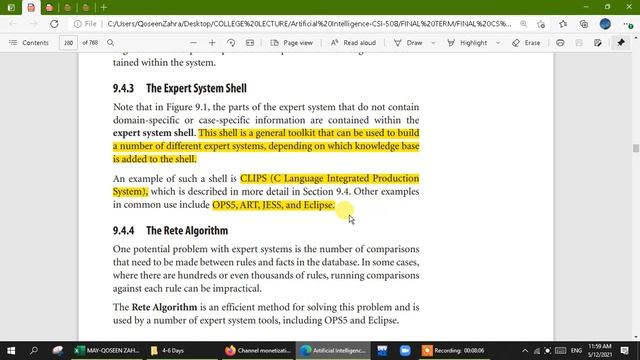Click the page number input field
Viewport: 640px width, 360px height.
(68, 43)
